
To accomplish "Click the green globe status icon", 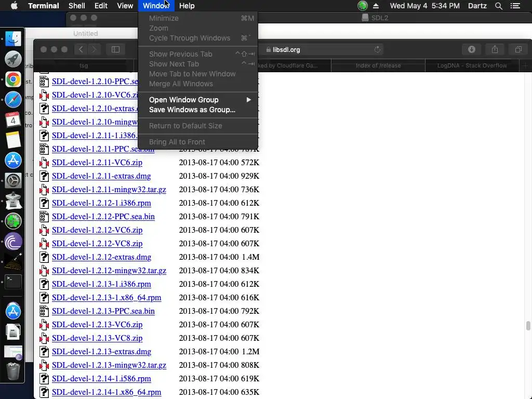I will click(362, 6).
